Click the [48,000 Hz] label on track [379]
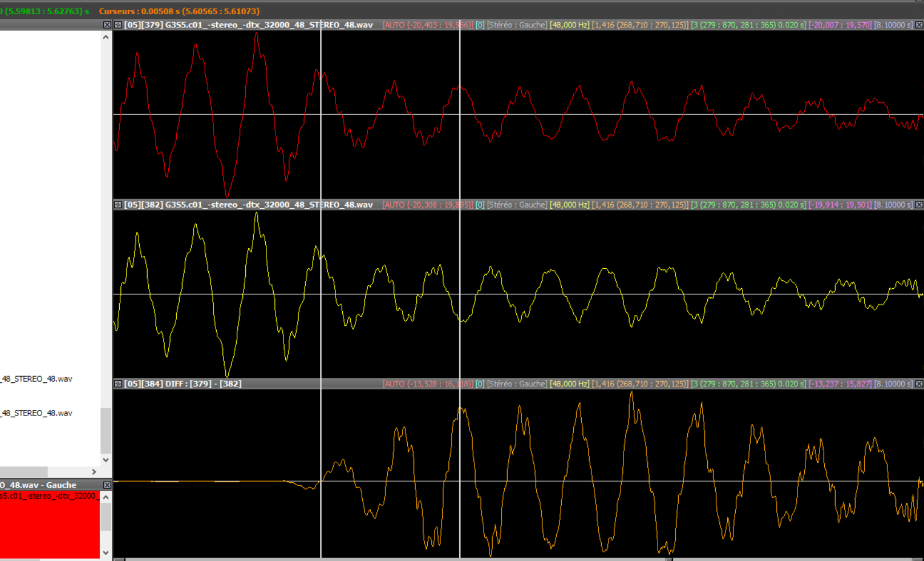 [569, 25]
